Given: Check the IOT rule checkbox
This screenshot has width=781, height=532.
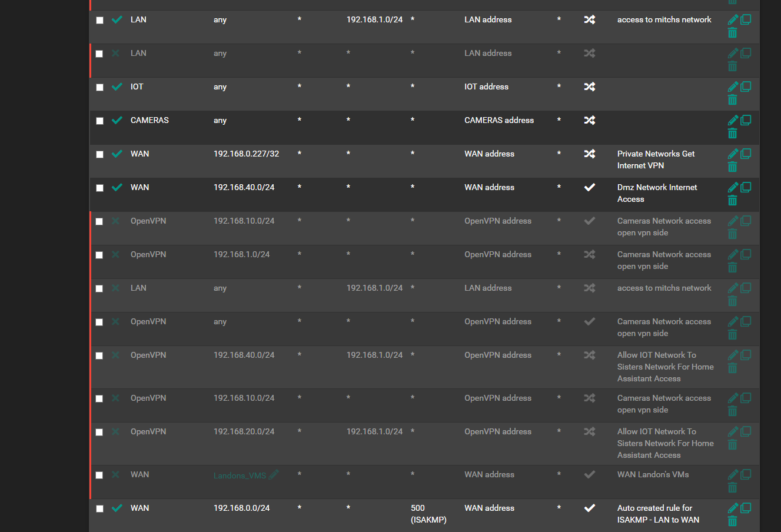Looking at the screenshot, I should (99, 87).
